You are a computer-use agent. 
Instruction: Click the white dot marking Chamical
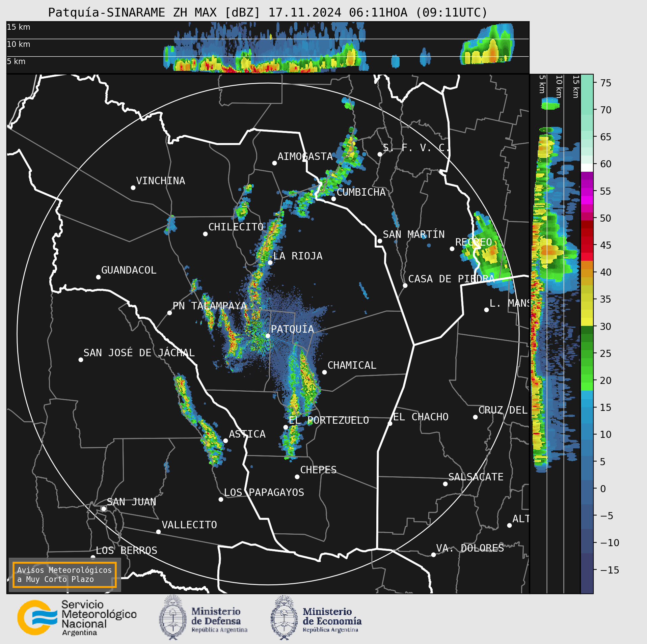324,372
